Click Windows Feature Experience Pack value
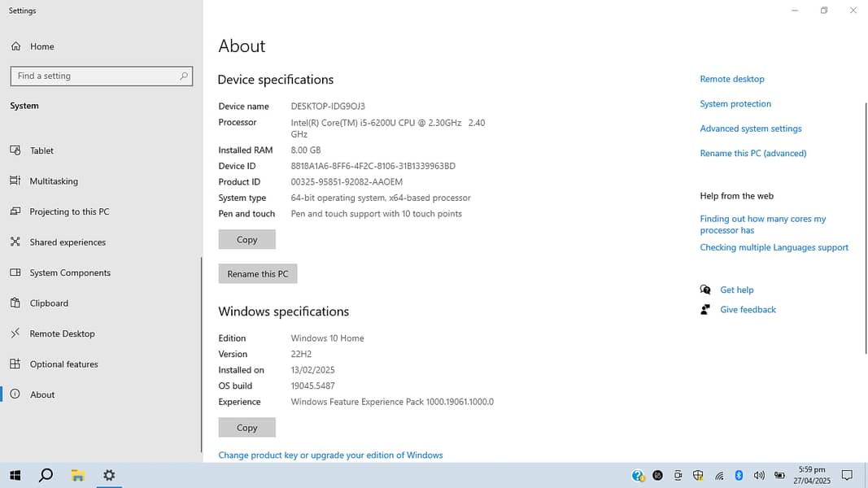 [x=392, y=402]
